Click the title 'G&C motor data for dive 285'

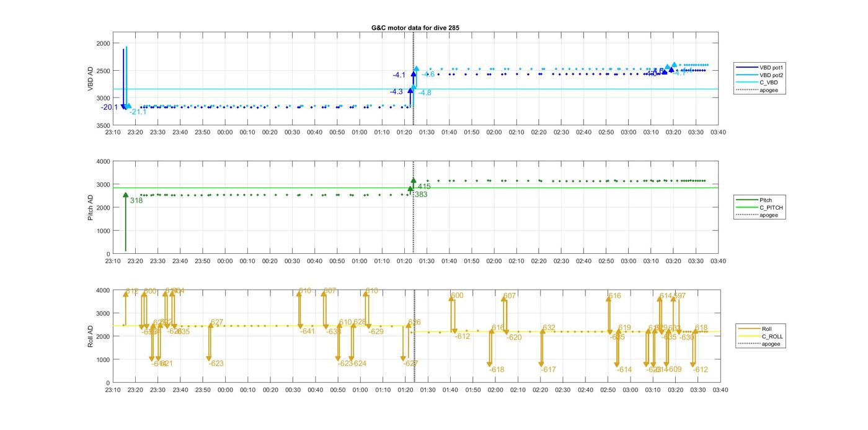pos(415,28)
